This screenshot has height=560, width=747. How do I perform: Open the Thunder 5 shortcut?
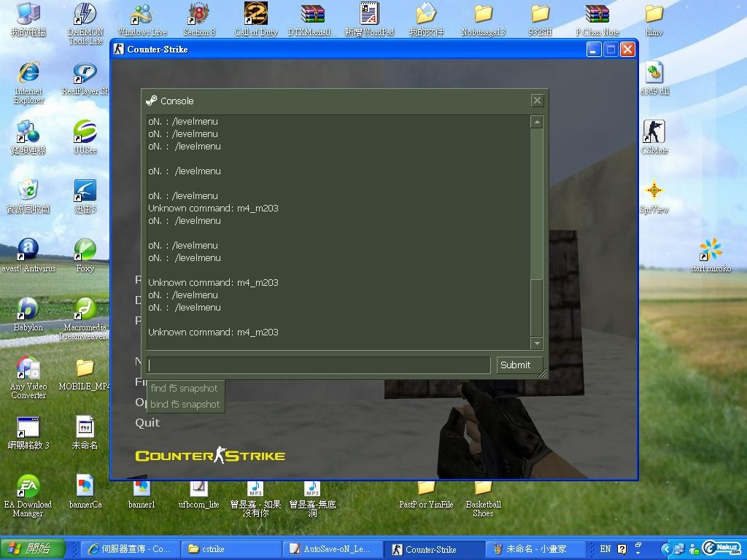click(85, 197)
